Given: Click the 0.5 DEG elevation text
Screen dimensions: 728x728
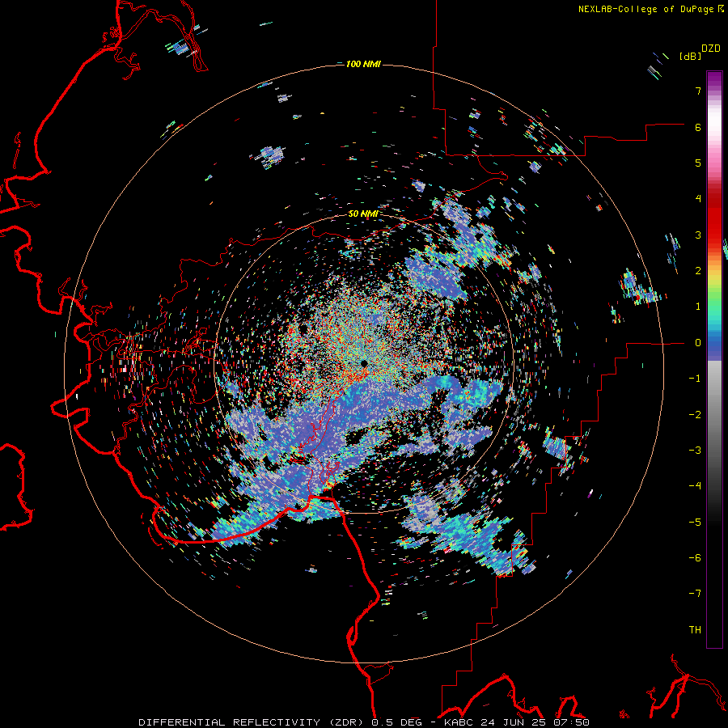Looking at the screenshot, I should [396, 722].
